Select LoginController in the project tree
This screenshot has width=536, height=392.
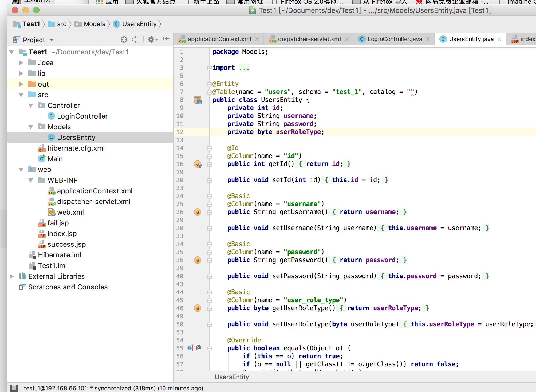(82, 116)
